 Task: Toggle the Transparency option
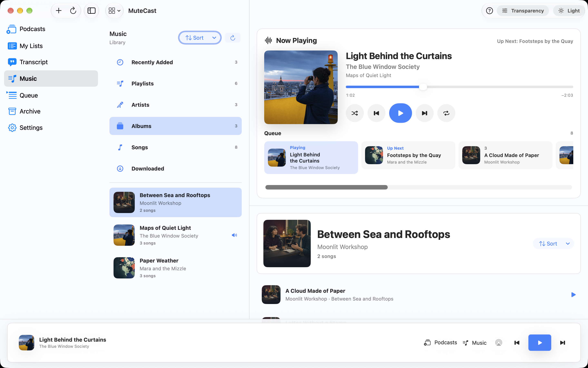click(523, 11)
